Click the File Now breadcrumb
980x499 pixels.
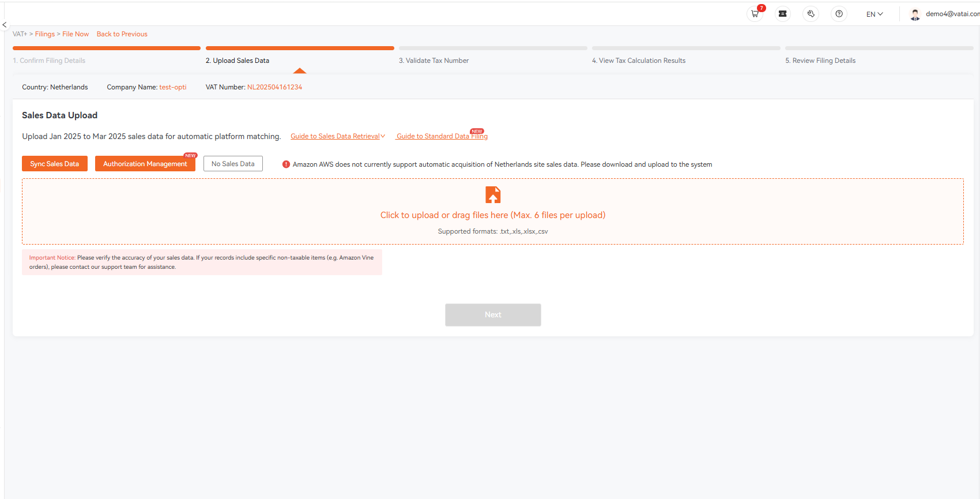(x=76, y=34)
